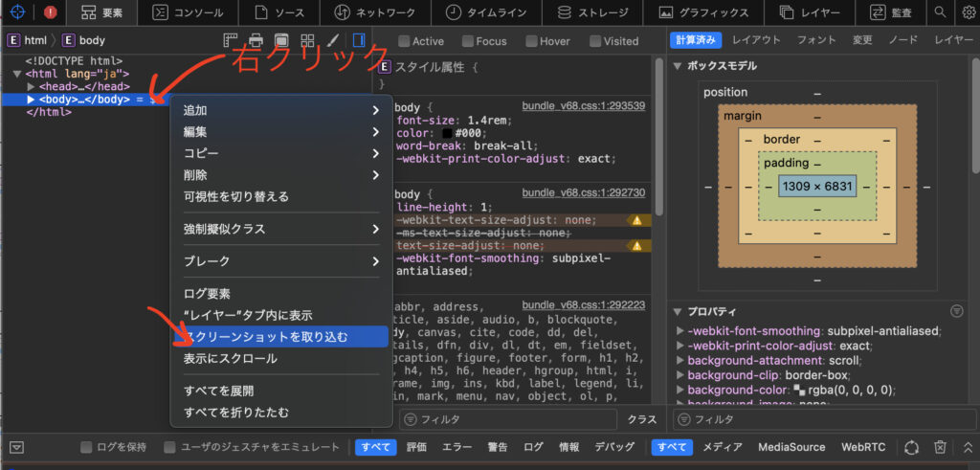Click the red error count icon
Screen dimensions: 980x470
[x=50, y=11]
